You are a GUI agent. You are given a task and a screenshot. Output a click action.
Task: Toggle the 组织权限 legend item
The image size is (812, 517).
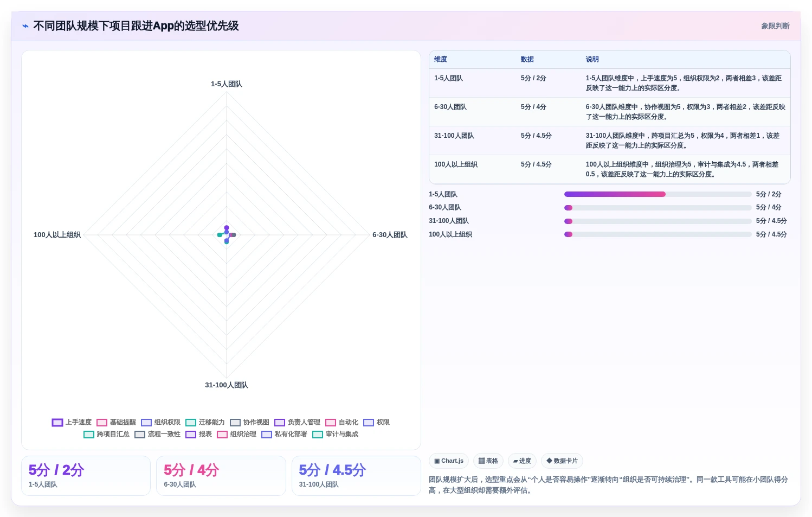161,422
